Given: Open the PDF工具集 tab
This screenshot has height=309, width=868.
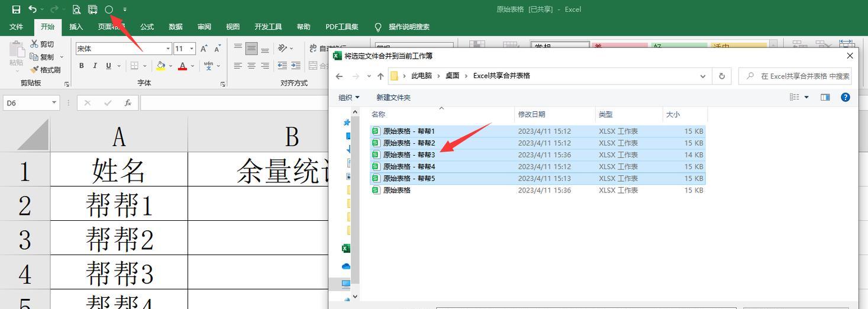Looking at the screenshot, I should coord(342,27).
